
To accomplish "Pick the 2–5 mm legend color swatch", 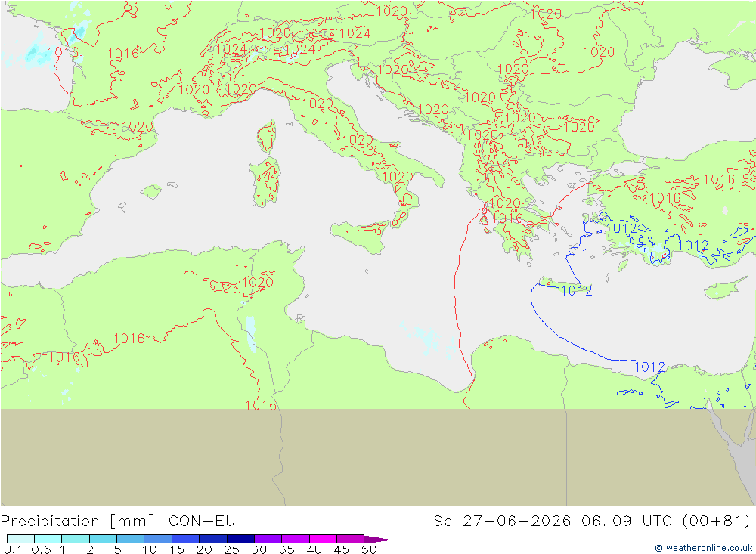I will coord(103,539).
